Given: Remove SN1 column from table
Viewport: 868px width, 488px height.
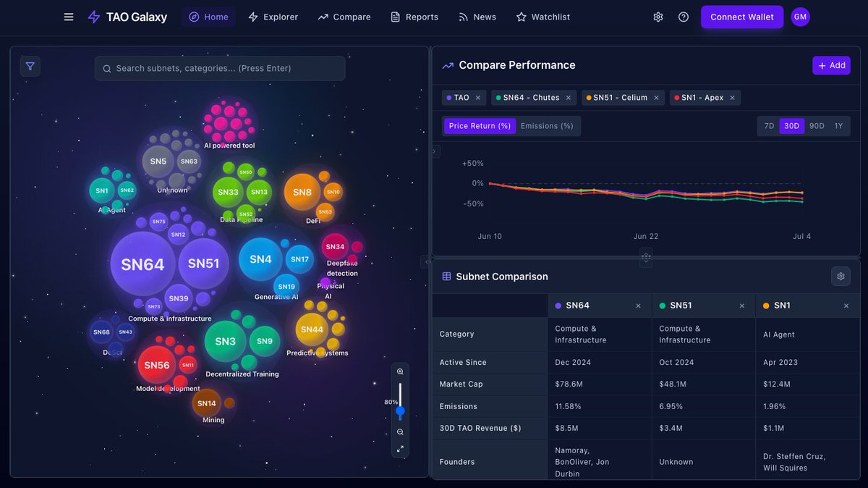Looking at the screenshot, I should [x=846, y=306].
